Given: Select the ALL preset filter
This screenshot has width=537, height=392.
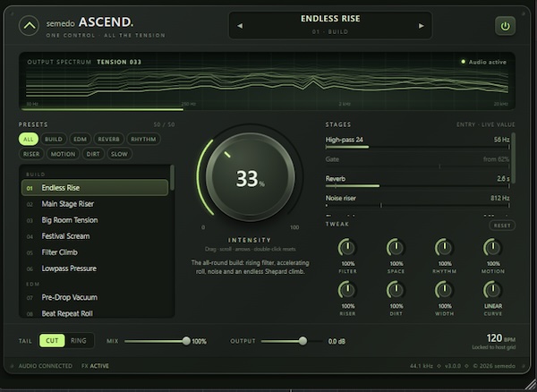Looking at the screenshot, I should tap(29, 139).
